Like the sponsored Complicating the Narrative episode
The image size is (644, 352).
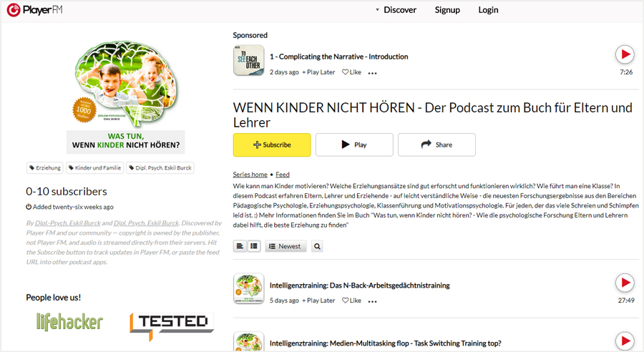tap(351, 72)
